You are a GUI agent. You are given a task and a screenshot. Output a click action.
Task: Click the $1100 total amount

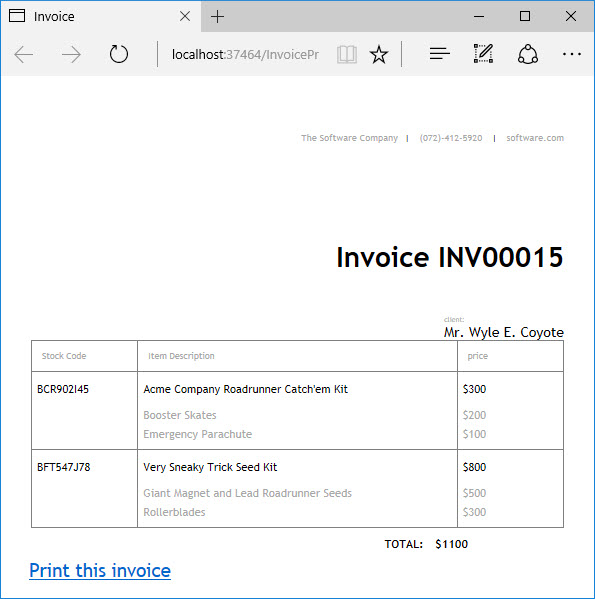coord(451,544)
